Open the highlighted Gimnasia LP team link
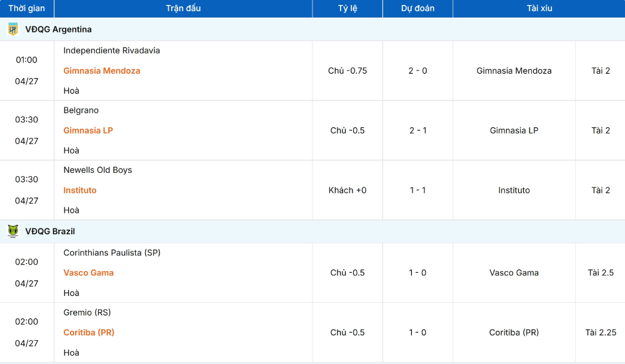Viewport: 625px width, 364px height. 88,130
